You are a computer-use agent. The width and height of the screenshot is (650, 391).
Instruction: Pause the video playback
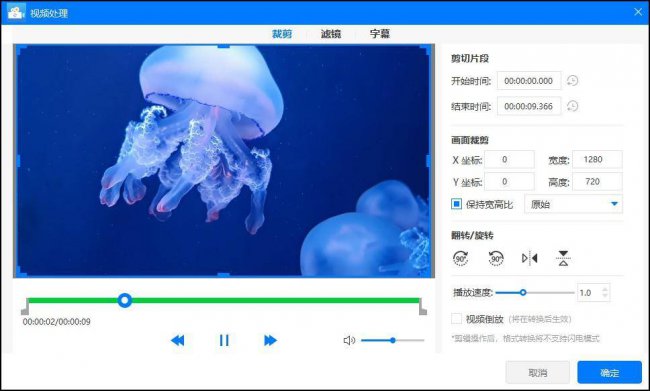coord(224,340)
